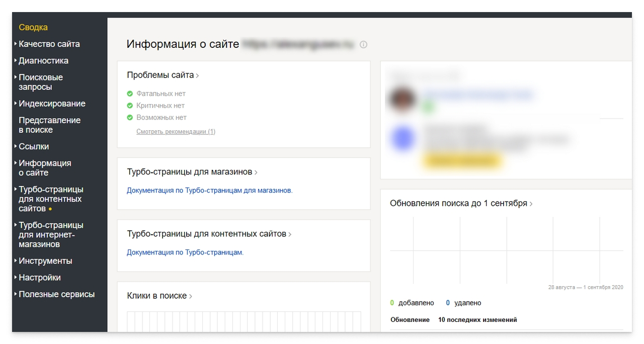Click green checkmark next to Критичных нет

pyautogui.click(x=130, y=106)
